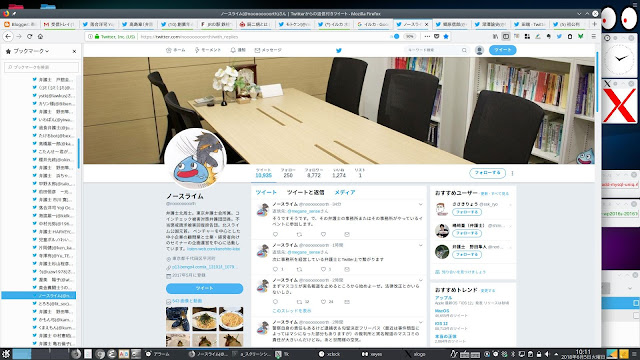Click the フォローする button on profile

(x=487, y=173)
